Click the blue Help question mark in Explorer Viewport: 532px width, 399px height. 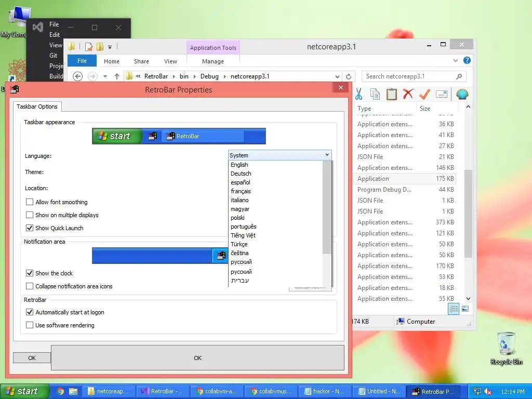467,60
